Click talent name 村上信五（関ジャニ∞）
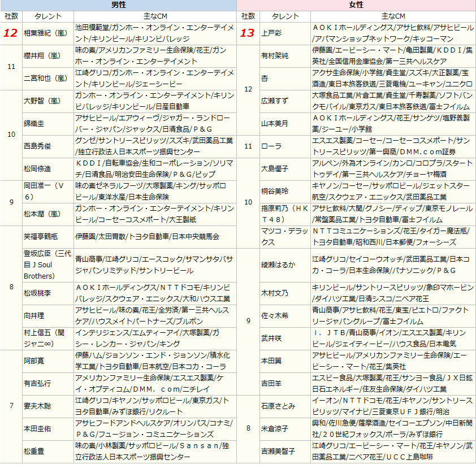Image resolution: width=476 pixels, height=473 pixels. [44, 339]
